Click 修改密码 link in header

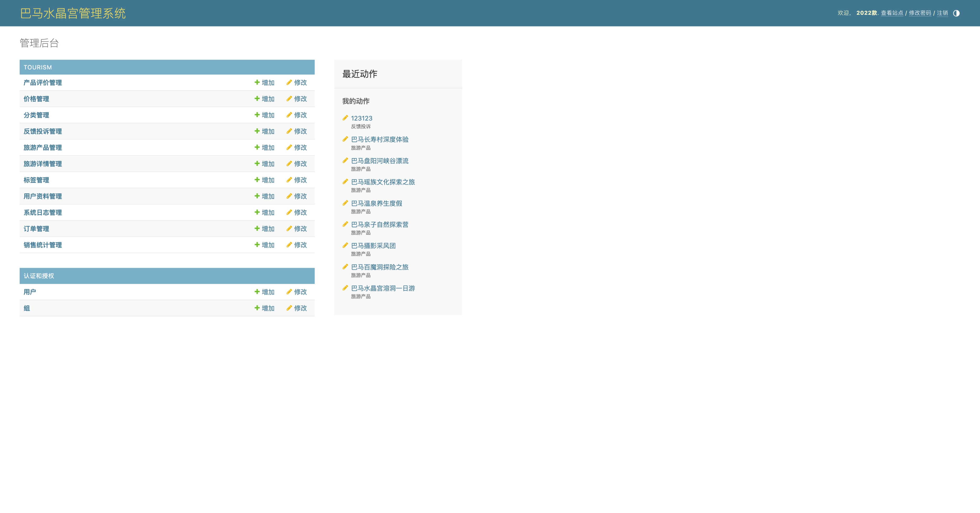920,13
